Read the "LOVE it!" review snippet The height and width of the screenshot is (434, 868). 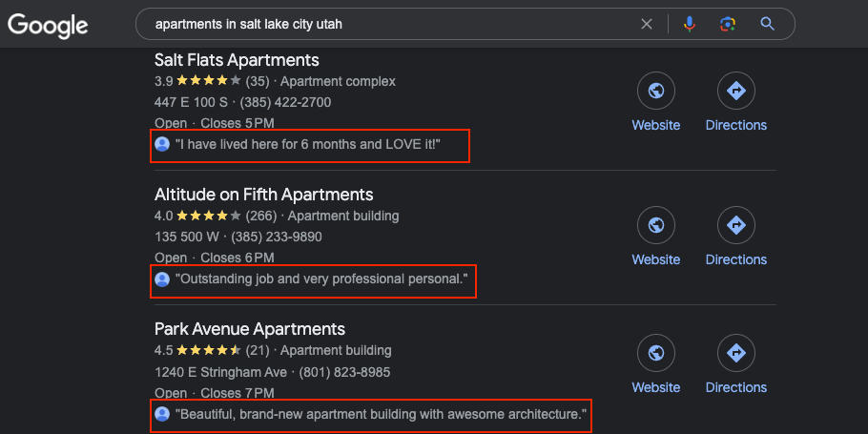point(308,144)
